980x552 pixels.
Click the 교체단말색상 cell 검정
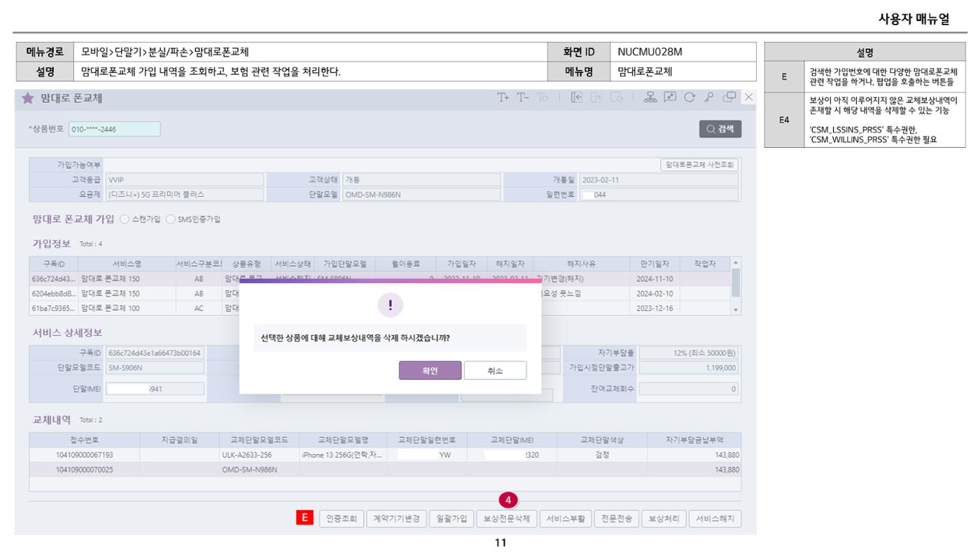[602, 454]
